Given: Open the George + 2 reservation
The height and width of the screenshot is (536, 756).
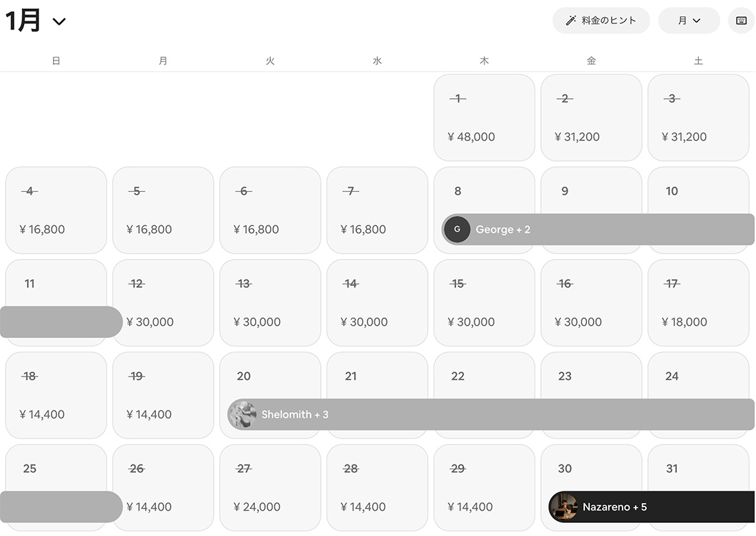Looking at the screenshot, I should point(598,230).
